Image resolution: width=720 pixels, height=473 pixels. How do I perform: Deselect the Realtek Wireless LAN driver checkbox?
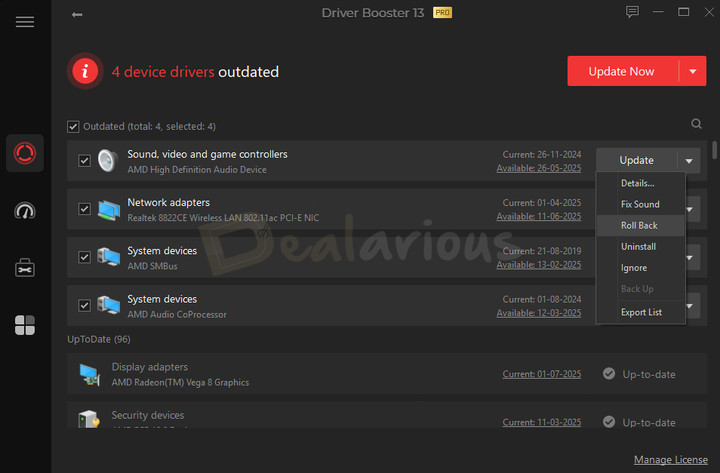click(x=85, y=209)
